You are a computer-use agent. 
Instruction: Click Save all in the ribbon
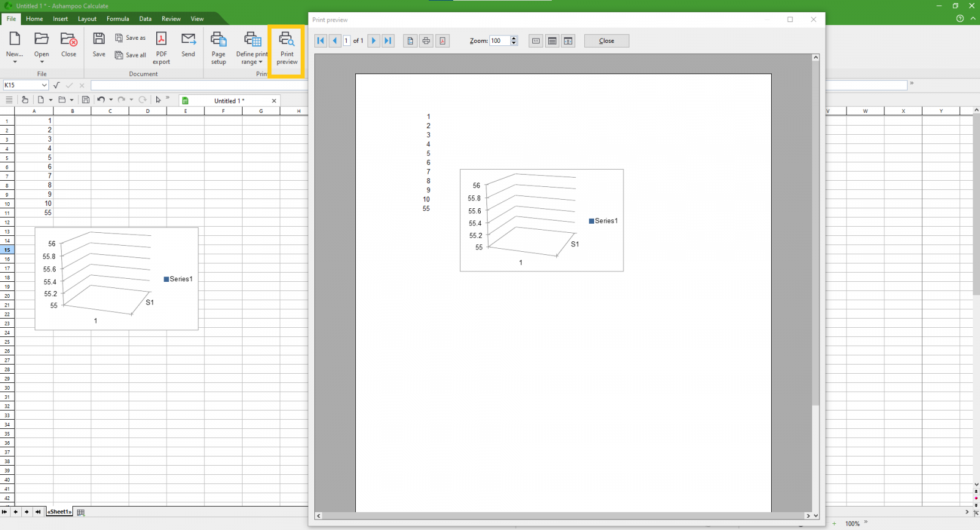130,55
